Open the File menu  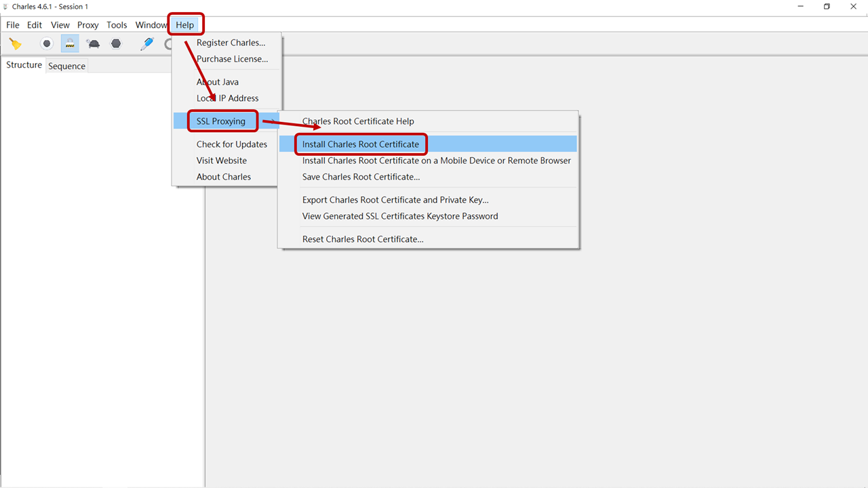(x=13, y=25)
